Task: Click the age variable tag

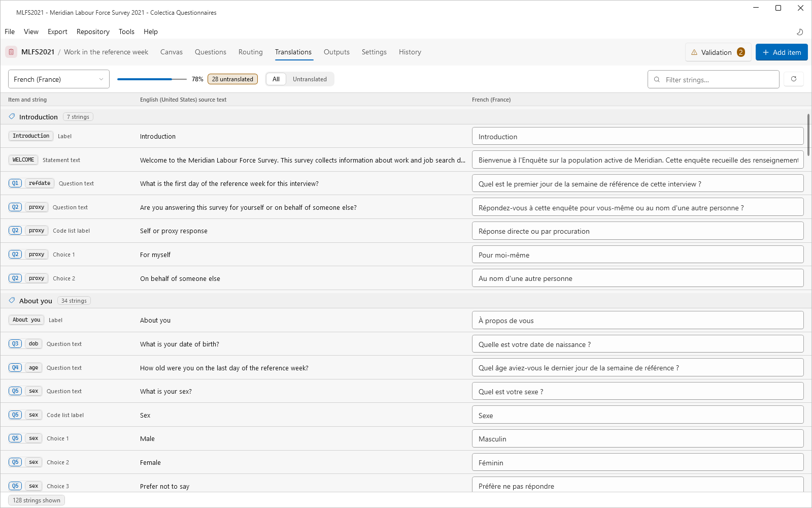Action: [33, 368]
